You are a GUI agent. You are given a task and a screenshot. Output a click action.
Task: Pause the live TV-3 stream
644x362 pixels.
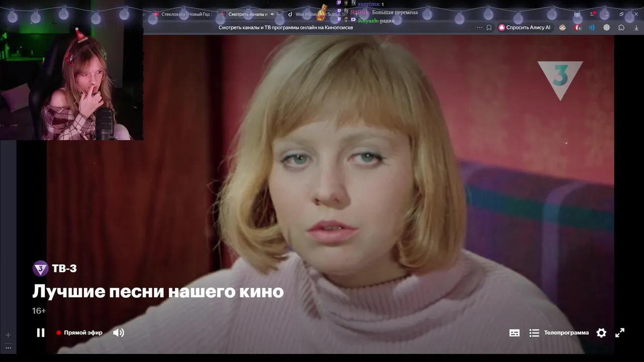coord(41,332)
